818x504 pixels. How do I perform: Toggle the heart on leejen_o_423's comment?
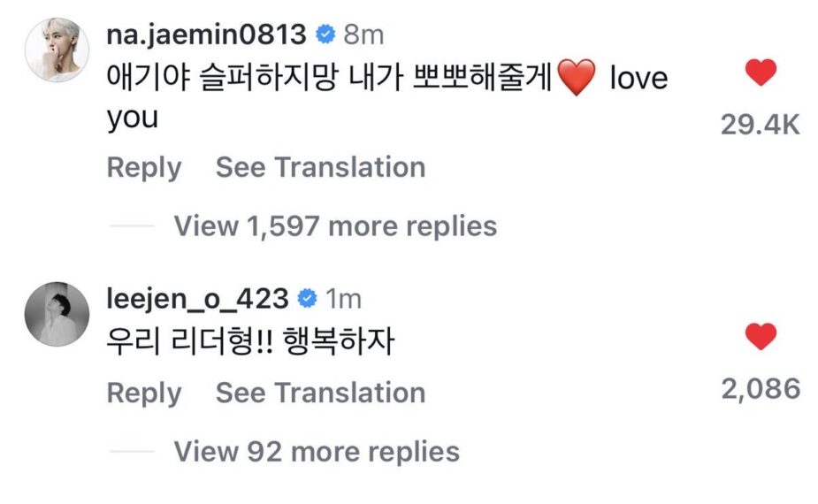point(761,337)
